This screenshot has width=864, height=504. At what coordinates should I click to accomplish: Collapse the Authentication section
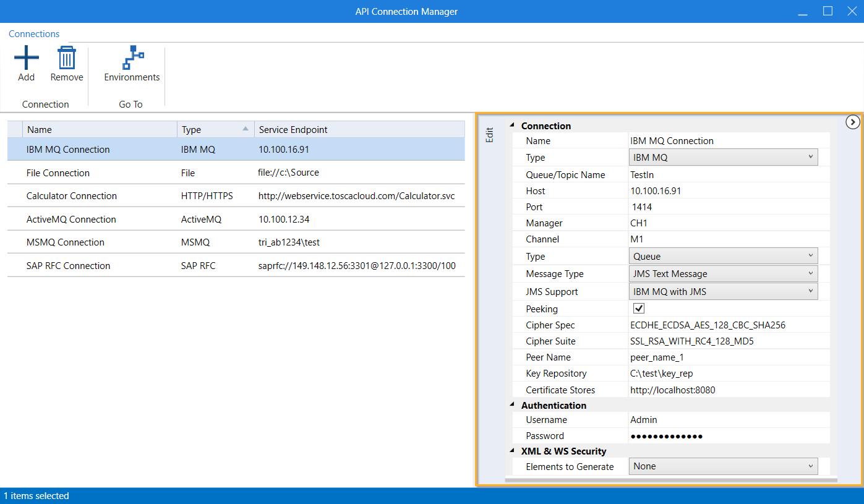coord(512,405)
